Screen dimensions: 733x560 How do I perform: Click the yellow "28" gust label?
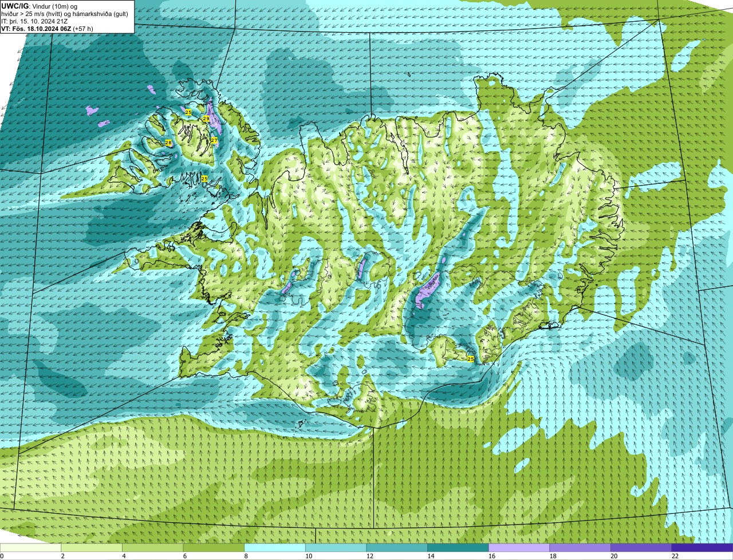pos(168,143)
